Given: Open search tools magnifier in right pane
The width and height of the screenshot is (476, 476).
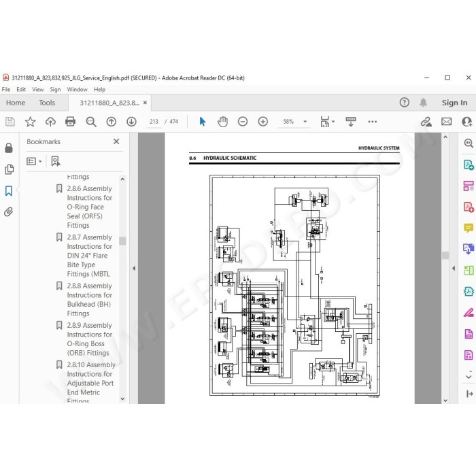Looking at the screenshot, I should pos(469,143).
